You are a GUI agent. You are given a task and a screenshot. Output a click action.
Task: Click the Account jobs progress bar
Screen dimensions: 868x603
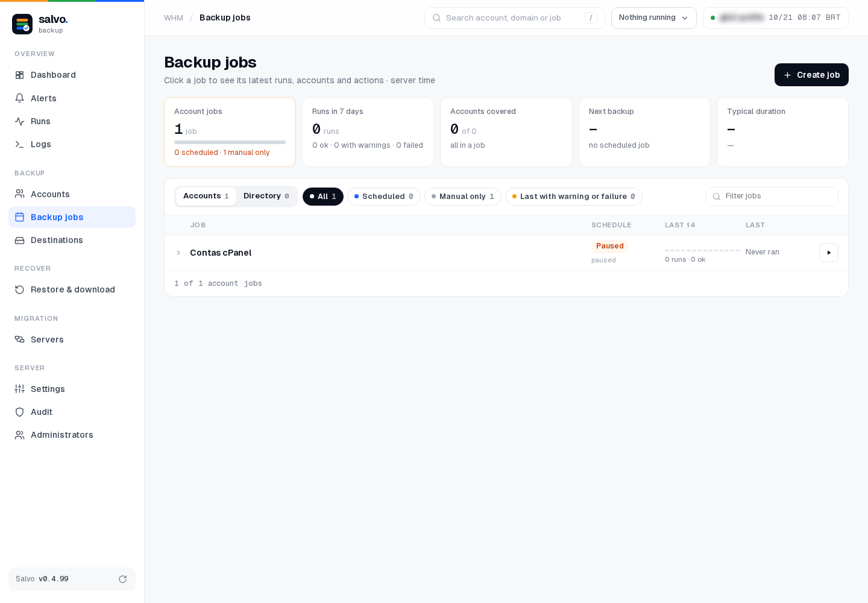click(230, 142)
